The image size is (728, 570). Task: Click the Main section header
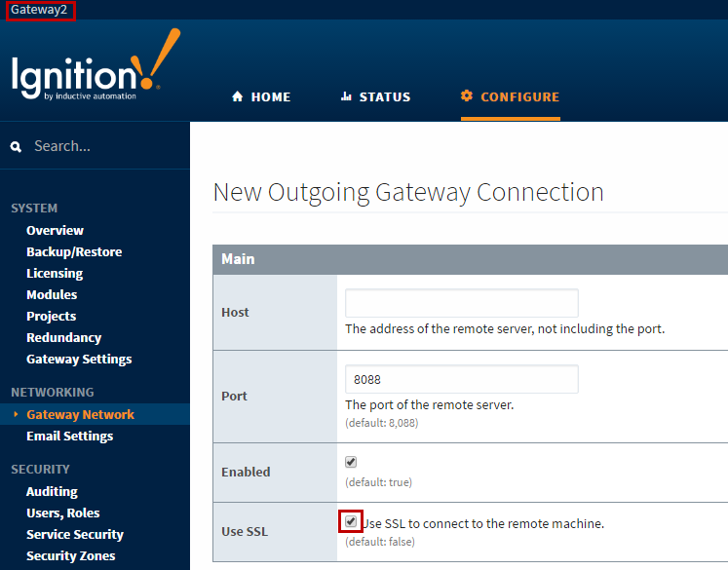coord(471,259)
